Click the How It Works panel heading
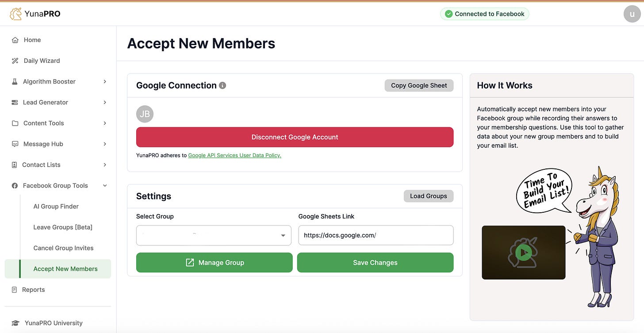Viewport: 644px width, 333px height. point(505,85)
